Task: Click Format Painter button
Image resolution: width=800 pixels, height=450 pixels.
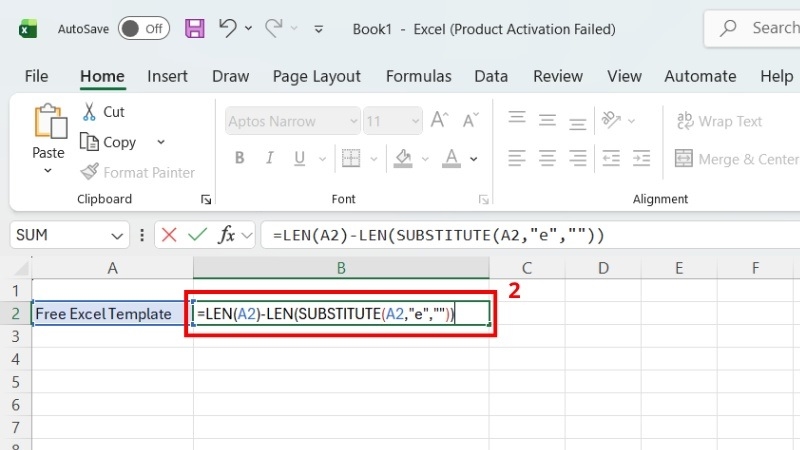Action: 138,172
